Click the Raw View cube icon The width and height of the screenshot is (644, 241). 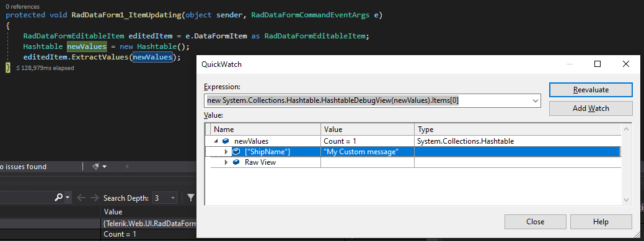coord(236,162)
